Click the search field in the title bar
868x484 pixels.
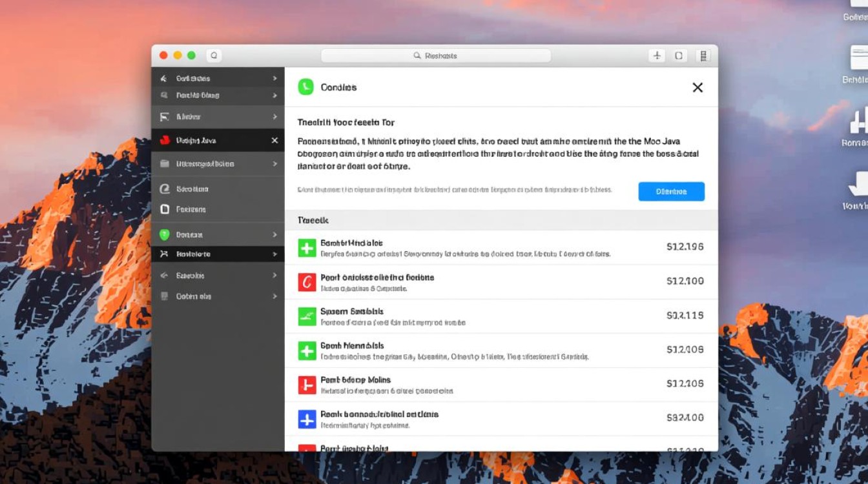[436, 55]
